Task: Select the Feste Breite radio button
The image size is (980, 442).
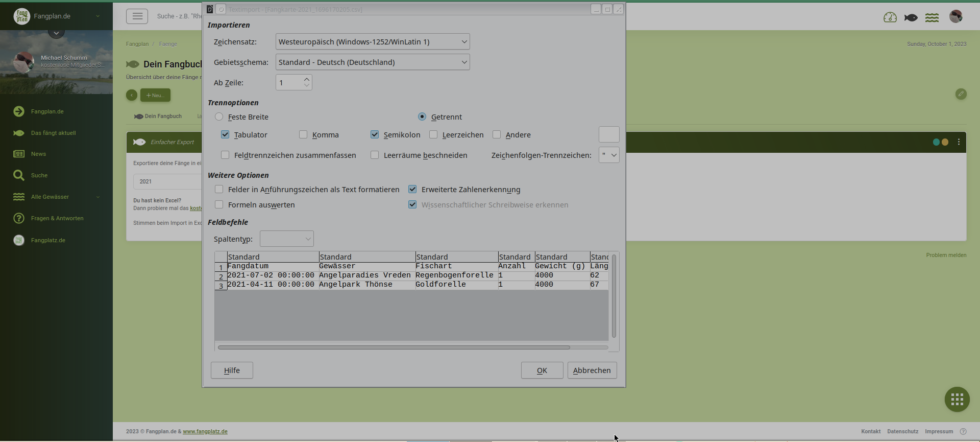Action: [x=219, y=117]
